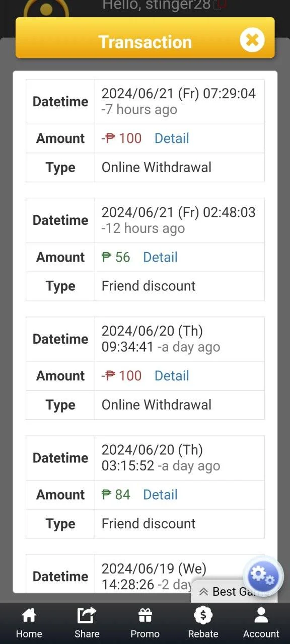The image size is (290, 644).
Task: Switch to the Promo tab label
Action: point(145,634)
